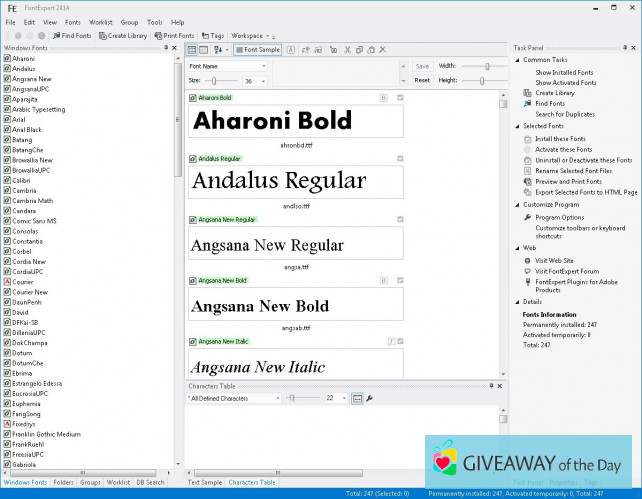Screen dimensions: 642x499
Task: Open Tags from the main toolbar
Action: click(212, 35)
